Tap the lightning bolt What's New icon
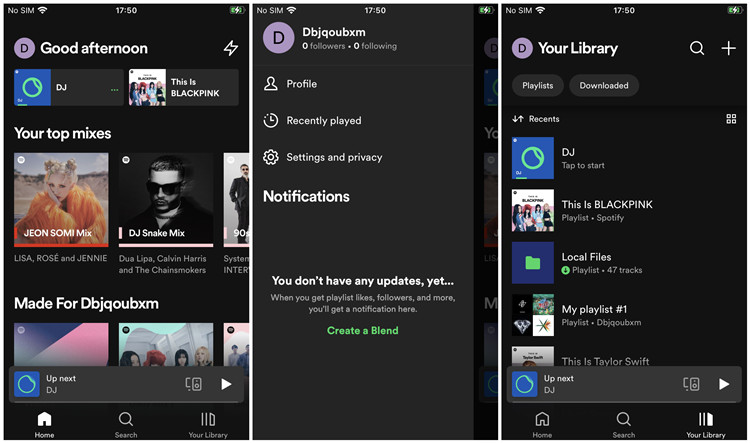 pyautogui.click(x=231, y=48)
